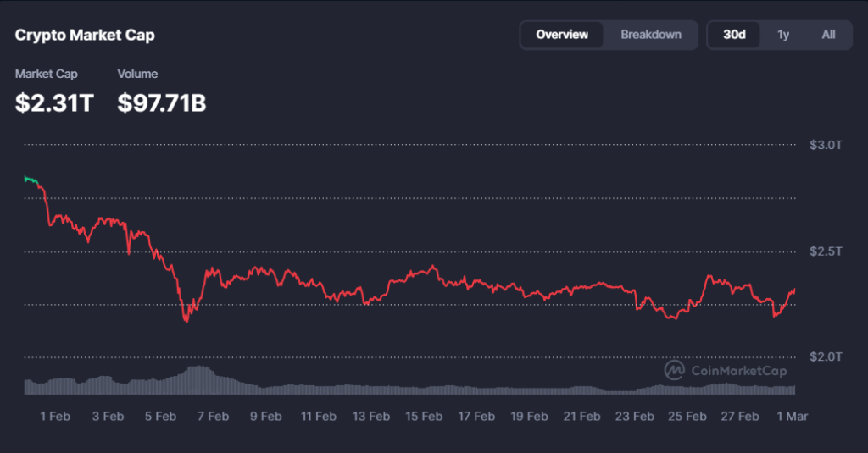Click the CoinMarketCap watermark text
Image resolution: width=868 pixels, height=453 pixels.
click(x=739, y=371)
